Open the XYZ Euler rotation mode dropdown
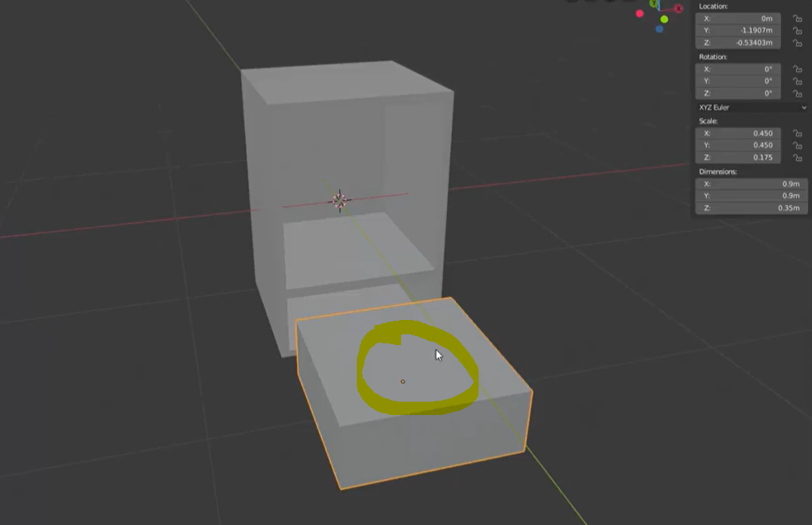 tap(752, 107)
